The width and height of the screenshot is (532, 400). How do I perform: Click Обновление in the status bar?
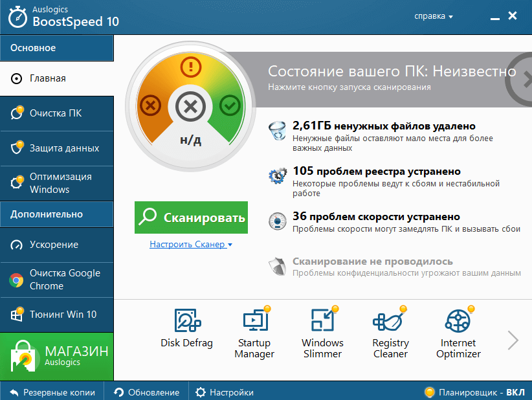click(x=147, y=392)
